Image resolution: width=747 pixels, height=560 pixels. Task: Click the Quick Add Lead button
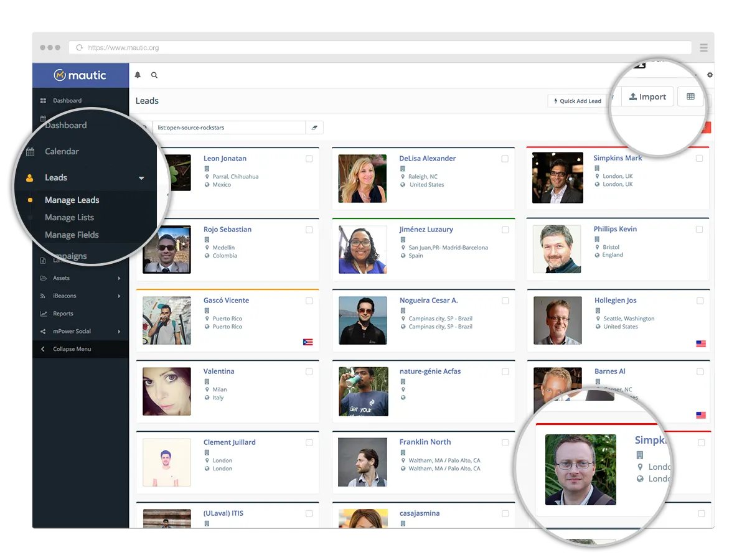[x=578, y=101]
